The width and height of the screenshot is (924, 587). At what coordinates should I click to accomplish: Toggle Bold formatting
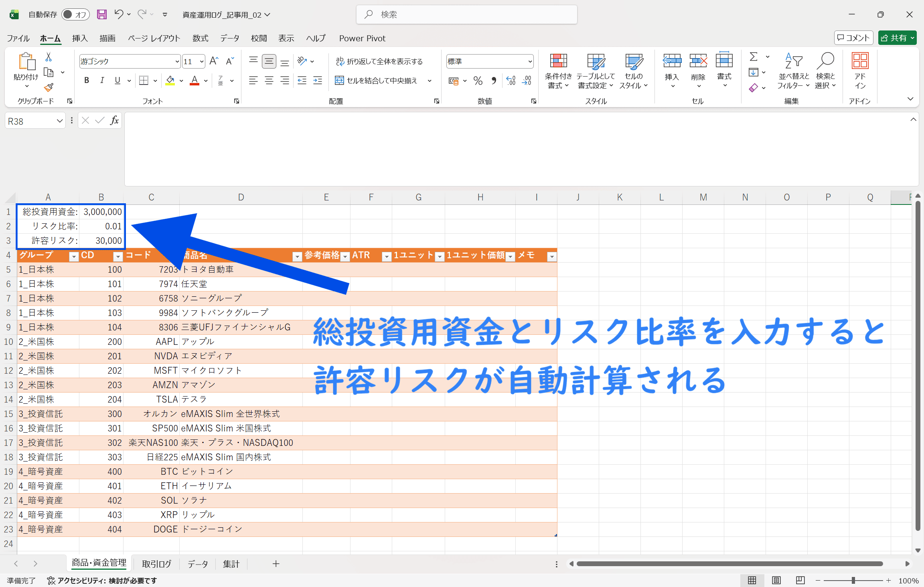[87, 81]
